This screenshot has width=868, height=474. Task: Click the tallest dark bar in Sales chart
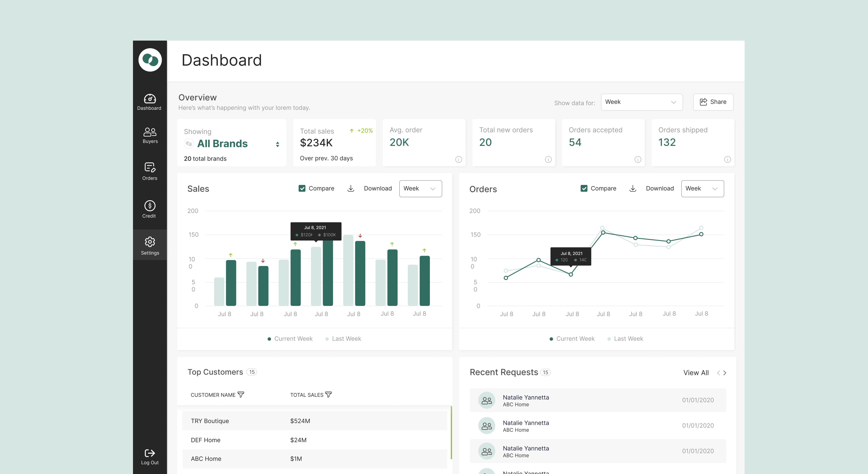click(328, 273)
